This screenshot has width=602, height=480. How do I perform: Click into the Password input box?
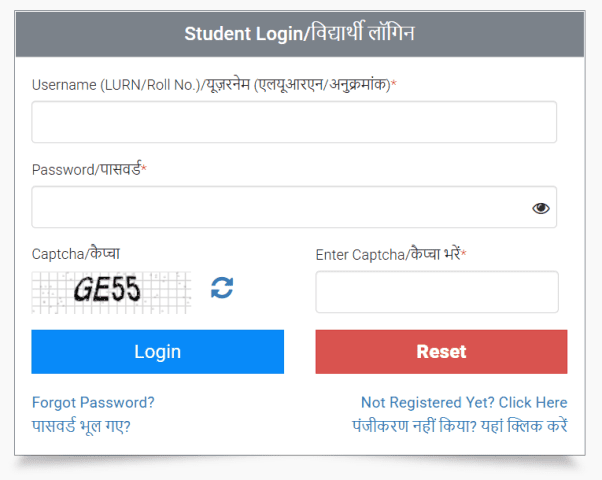tap(280, 207)
